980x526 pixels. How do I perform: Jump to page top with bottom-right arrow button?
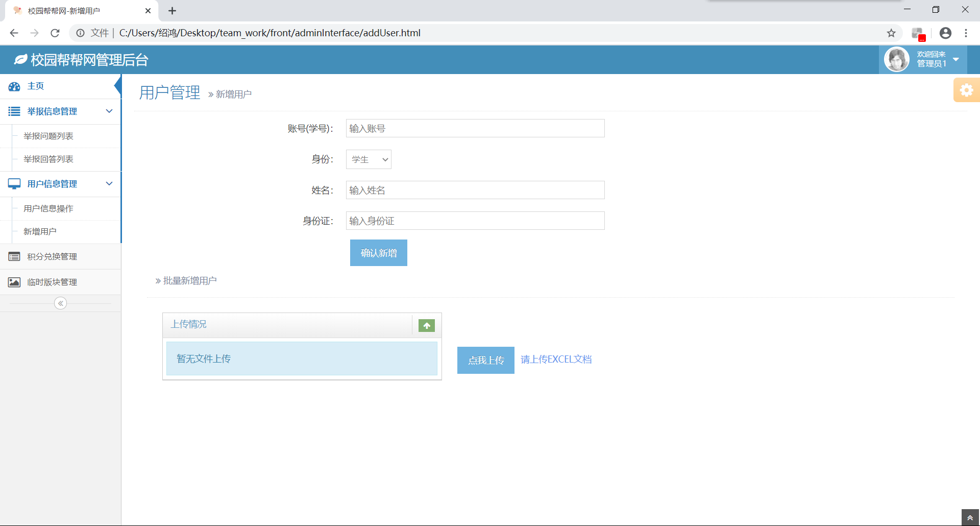[970, 517]
